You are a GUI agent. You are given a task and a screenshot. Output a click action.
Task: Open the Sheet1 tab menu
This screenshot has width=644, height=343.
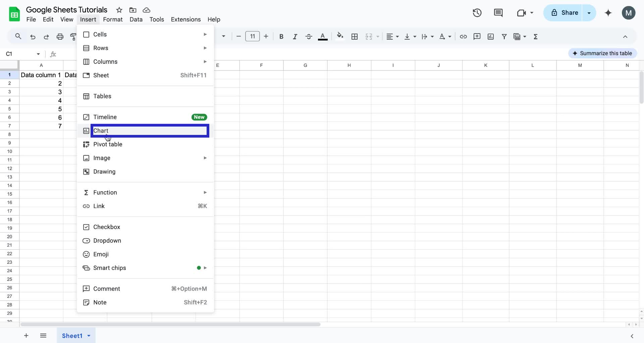(x=89, y=336)
